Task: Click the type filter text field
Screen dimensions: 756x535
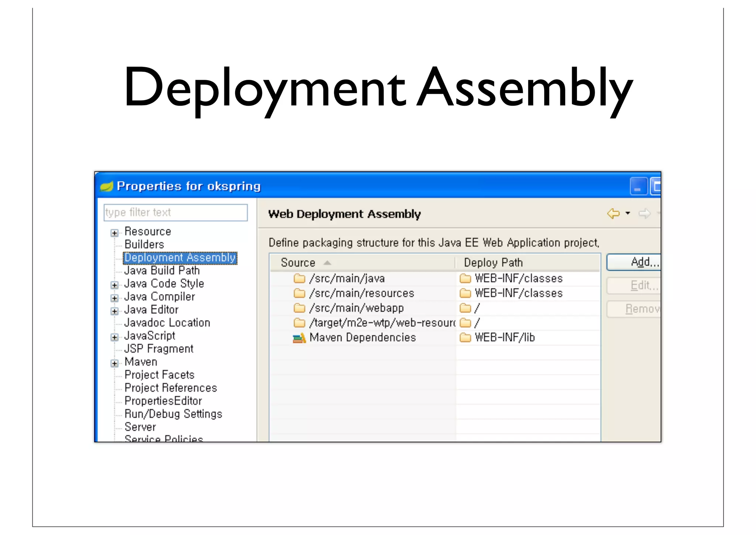Action: point(176,212)
